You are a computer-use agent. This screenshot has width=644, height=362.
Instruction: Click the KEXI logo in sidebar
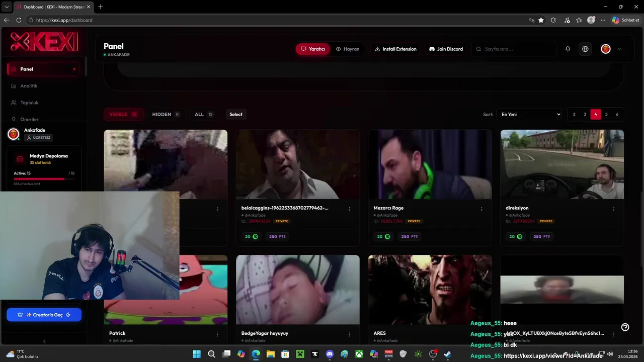pos(44,42)
